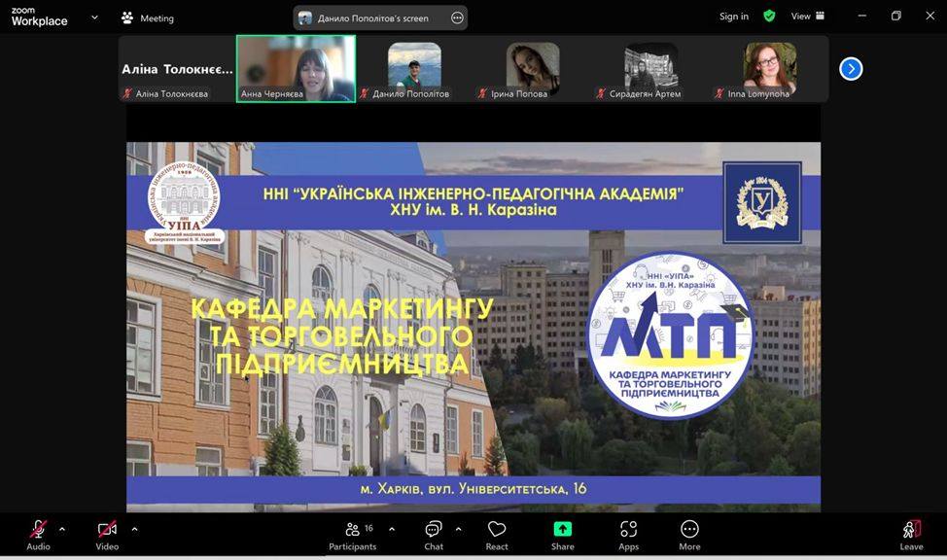This screenshot has width=947, height=560.
Task: Click muted mic icon next to Ірина Попова
Action: [x=482, y=93]
